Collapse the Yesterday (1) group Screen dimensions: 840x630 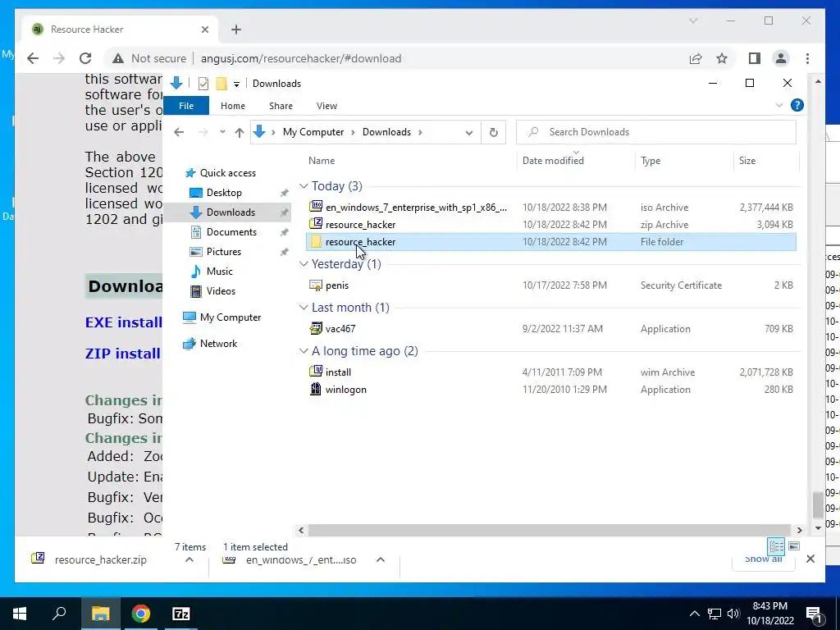click(x=304, y=263)
